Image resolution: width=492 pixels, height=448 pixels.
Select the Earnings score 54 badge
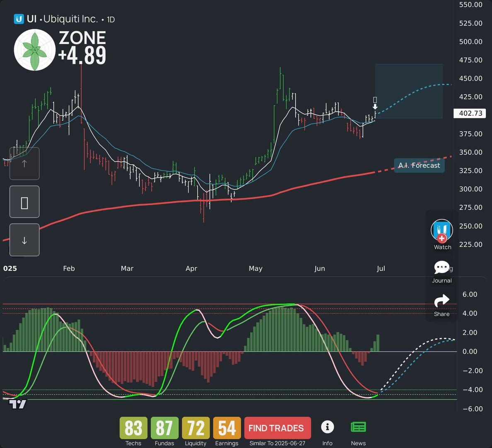227,428
